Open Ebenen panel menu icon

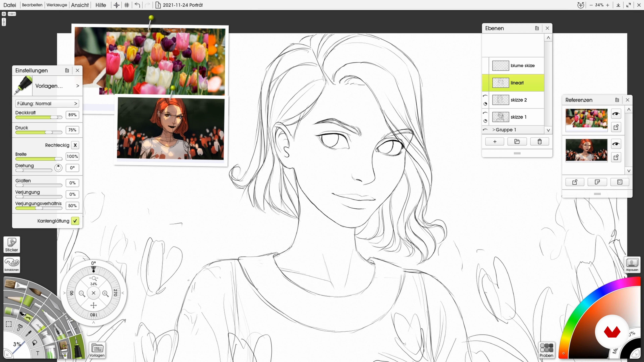537,28
